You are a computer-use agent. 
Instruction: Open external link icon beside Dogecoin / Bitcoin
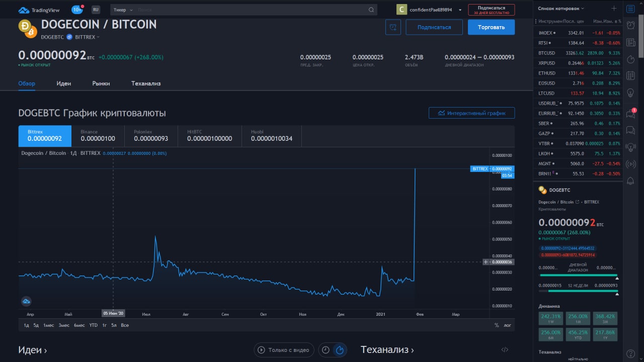pos(577,202)
